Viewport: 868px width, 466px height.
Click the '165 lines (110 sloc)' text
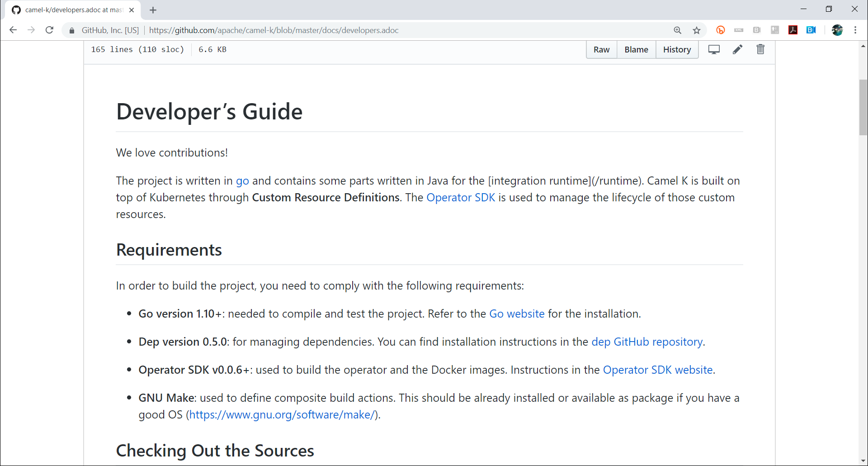pos(137,49)
